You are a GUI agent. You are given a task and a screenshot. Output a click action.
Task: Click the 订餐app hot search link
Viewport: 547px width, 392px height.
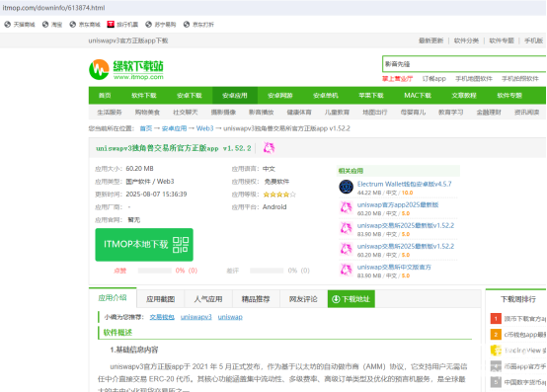(434, 78)
